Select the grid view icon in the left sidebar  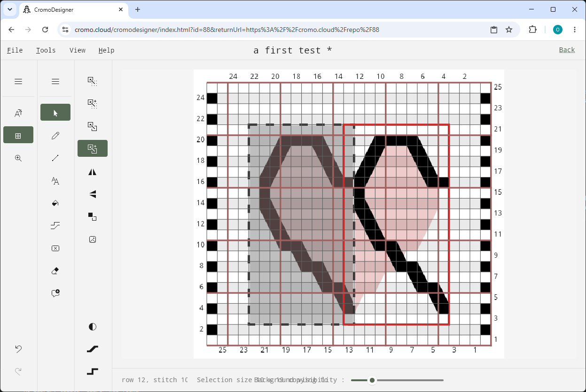click(18, 136)
